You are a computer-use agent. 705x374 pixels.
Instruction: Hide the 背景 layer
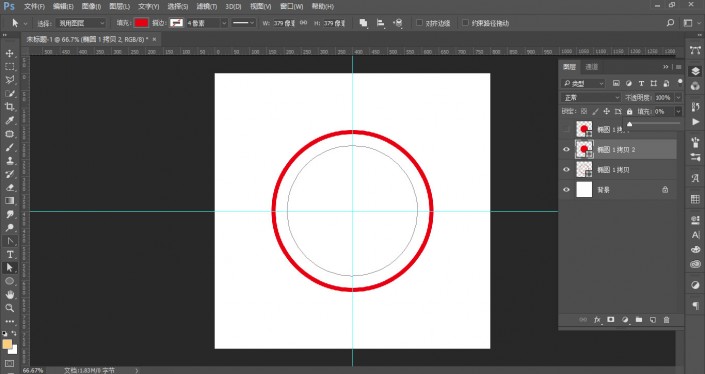pos(567,190)
